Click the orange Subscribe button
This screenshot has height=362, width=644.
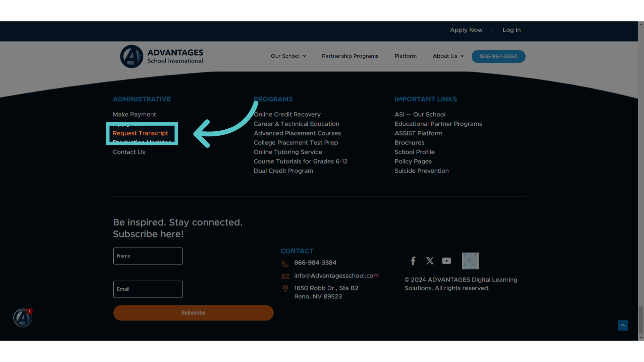pyautogui.click(x=193, y=313)
